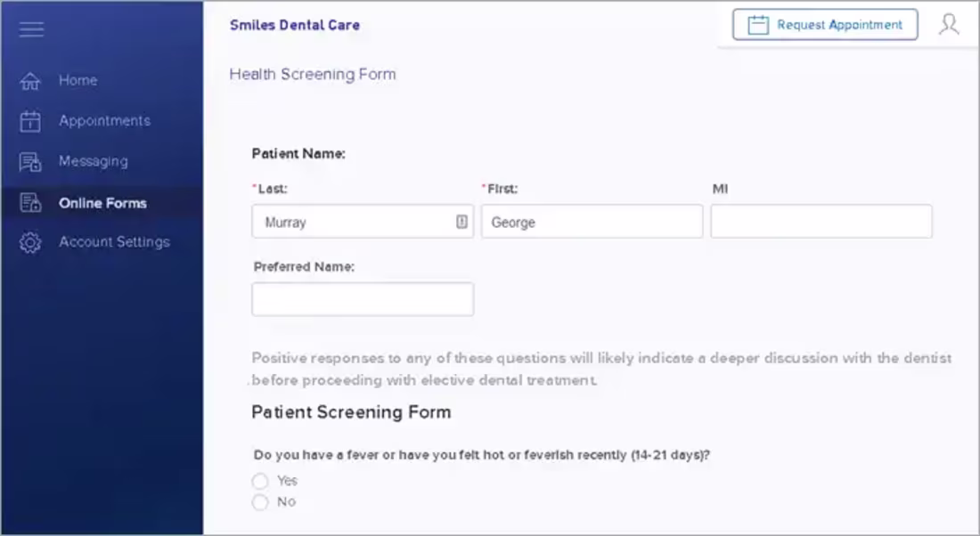Click the Health Screening Form title

pos(313,74)
